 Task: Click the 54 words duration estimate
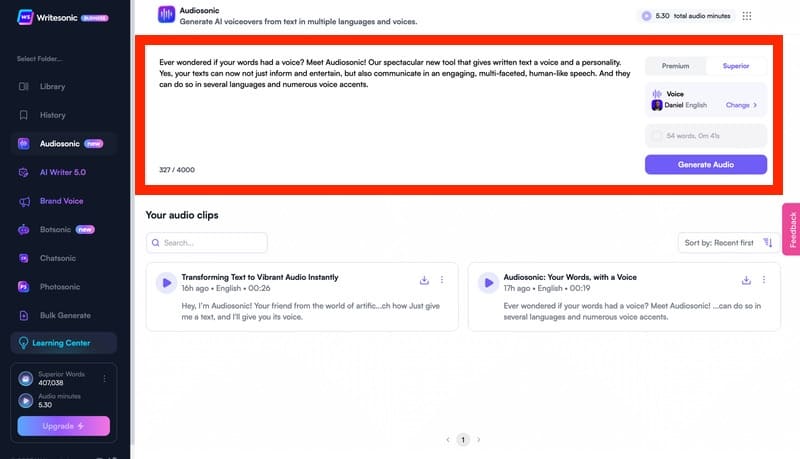(706, 136)
